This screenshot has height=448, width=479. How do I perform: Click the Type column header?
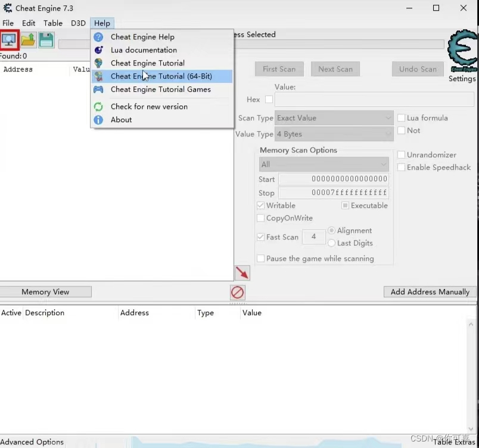pos(206,313)
